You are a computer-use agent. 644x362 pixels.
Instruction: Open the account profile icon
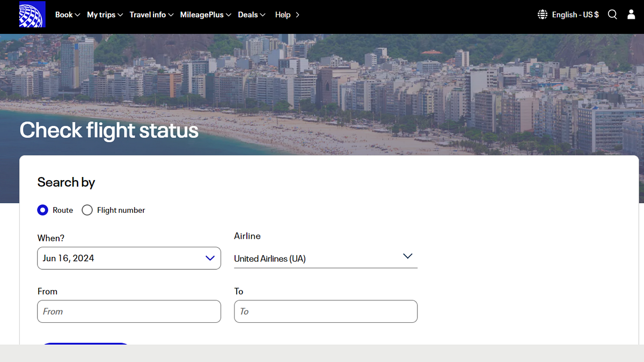(631, 14)
